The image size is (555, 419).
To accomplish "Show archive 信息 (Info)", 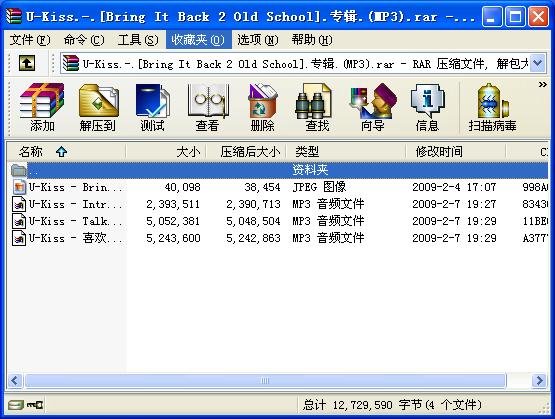I will click(x=427, y=108).
